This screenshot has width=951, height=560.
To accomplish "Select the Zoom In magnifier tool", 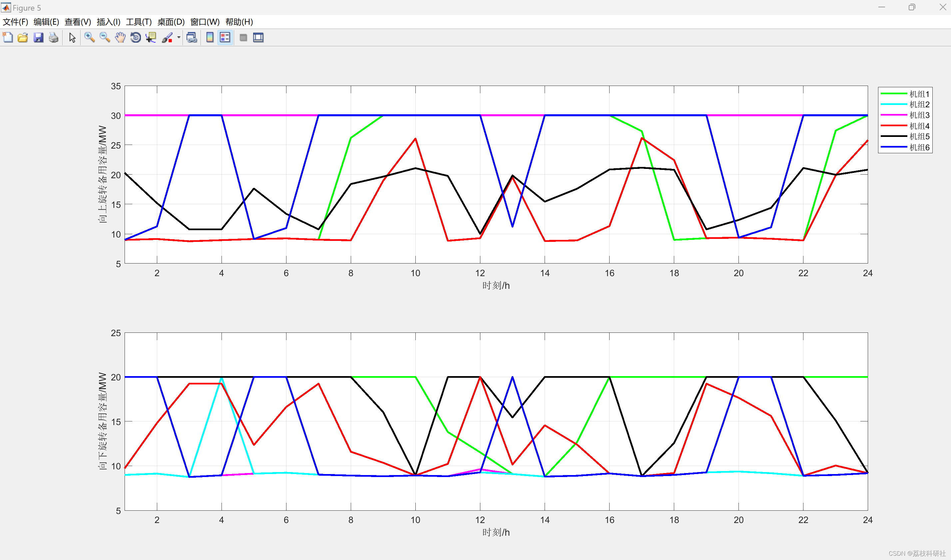I will (x=90, y=37).
